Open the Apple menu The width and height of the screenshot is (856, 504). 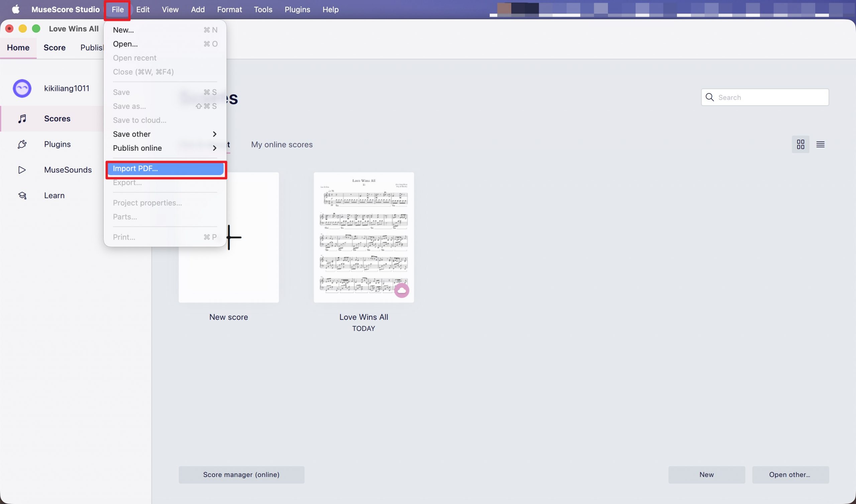pyautogui.click(x=16, y=9)
